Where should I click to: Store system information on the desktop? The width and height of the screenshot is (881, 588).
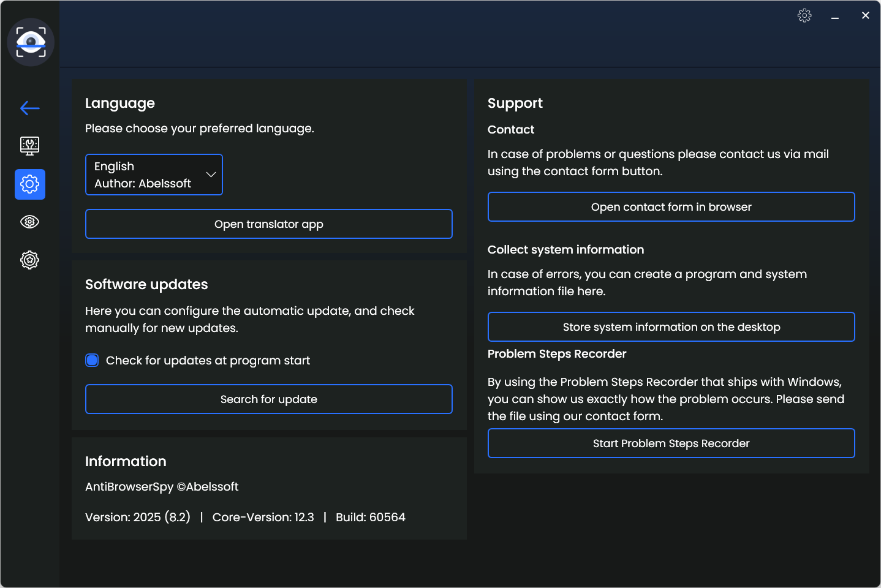(671, 327)
